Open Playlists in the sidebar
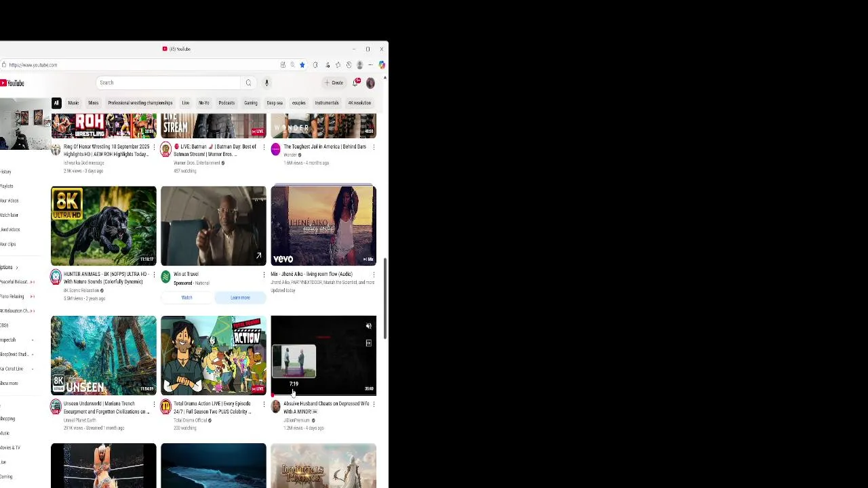This screenshot has width=868, height=488. tap(7, 186)
